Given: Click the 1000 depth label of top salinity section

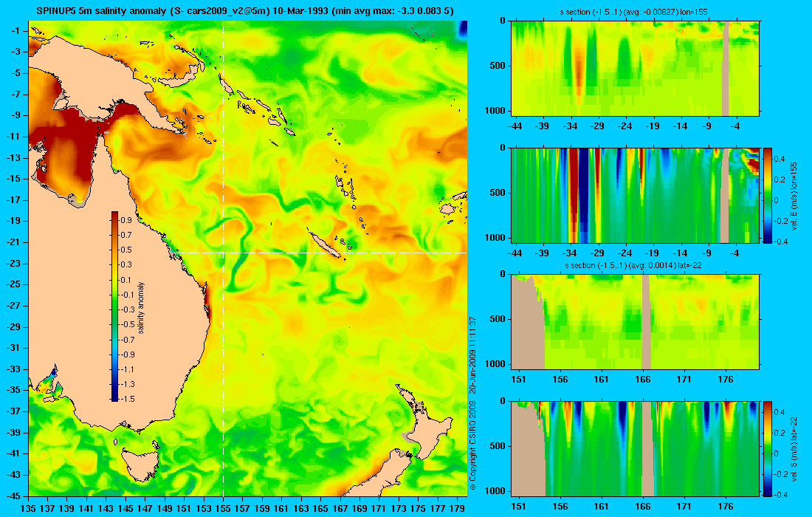Looking at the screenshot, I should point(495,111).
